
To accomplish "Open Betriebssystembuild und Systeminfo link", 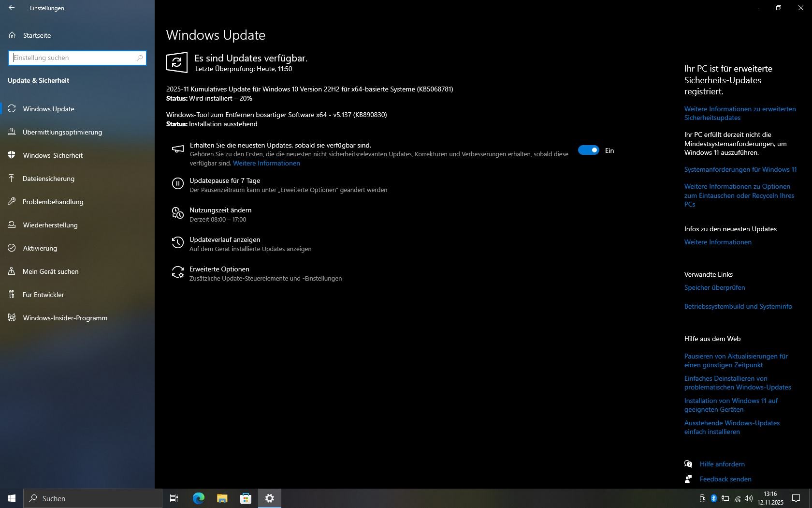I will click(x=738, y=306).
